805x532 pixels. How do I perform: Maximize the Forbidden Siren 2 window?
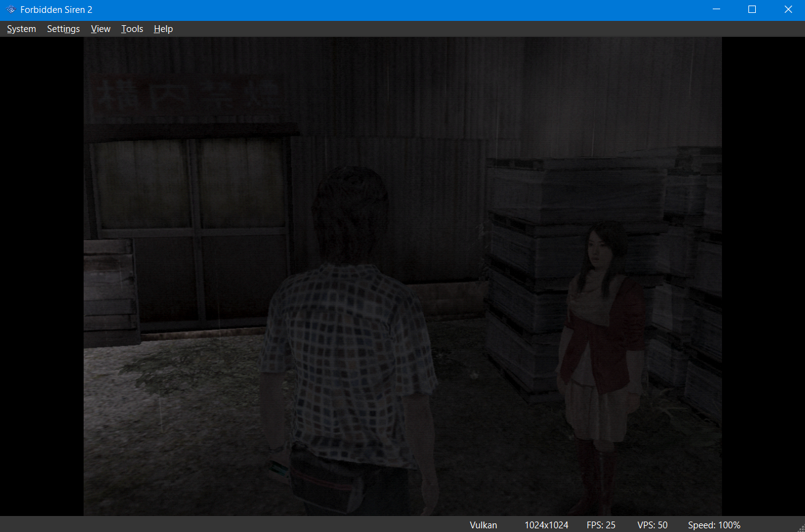coord(751,10)
